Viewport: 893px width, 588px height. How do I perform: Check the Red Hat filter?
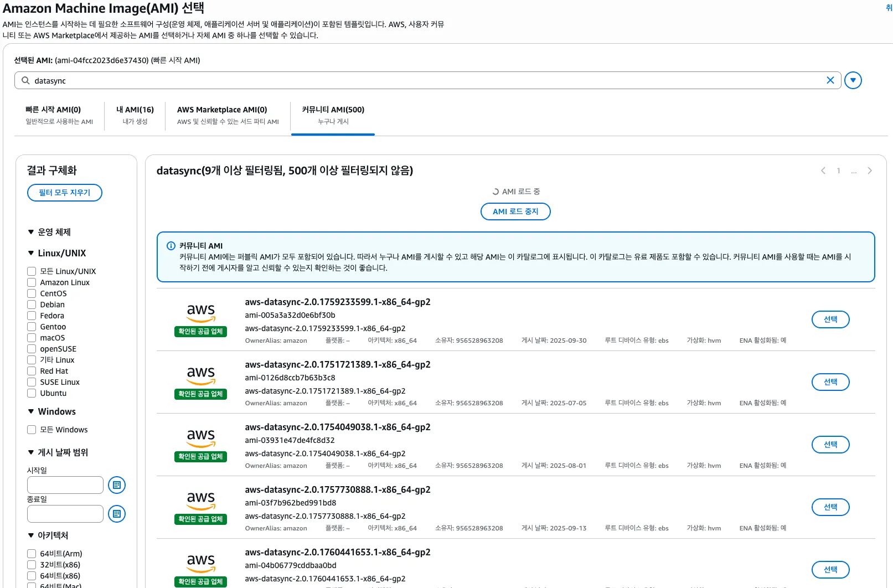coord(32,371)
